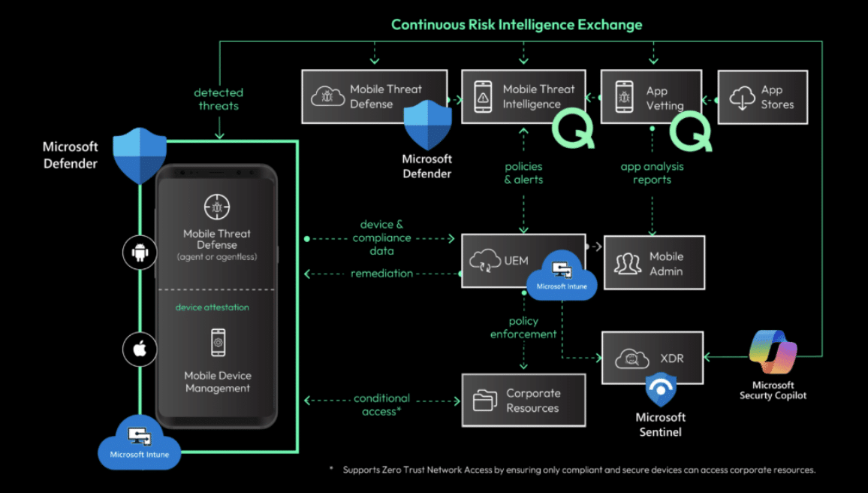This screenshot has height=493, width=868.
Task: Click the folders icon in Corporate Resources
Action: click(485, 400)
